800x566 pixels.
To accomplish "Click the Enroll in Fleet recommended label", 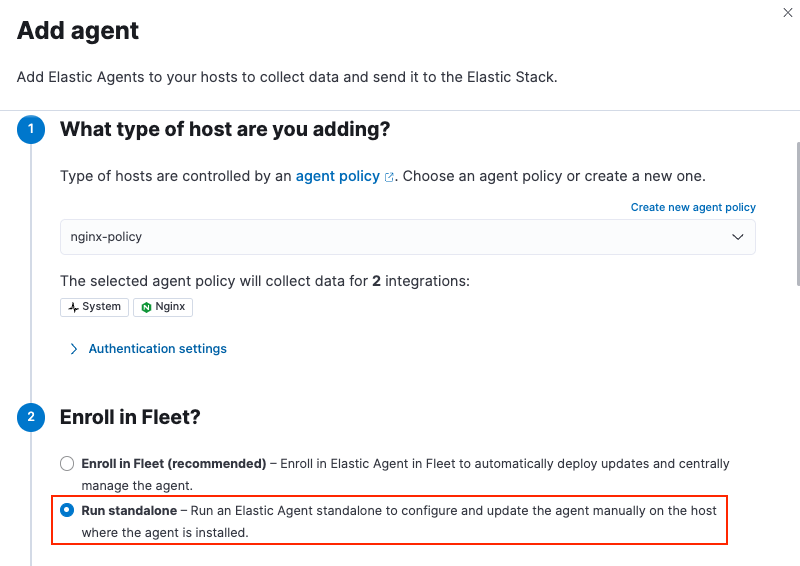I will [x=173, y=464].
